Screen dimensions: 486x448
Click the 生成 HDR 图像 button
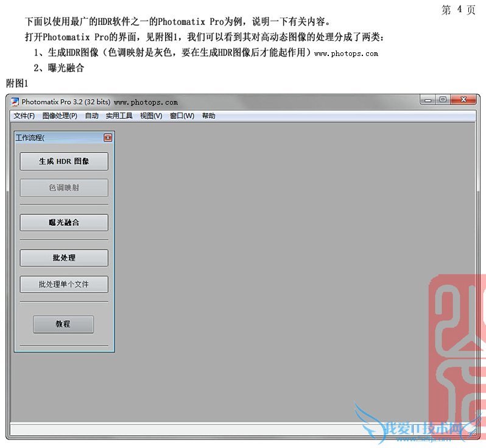(x=64, y=161)
